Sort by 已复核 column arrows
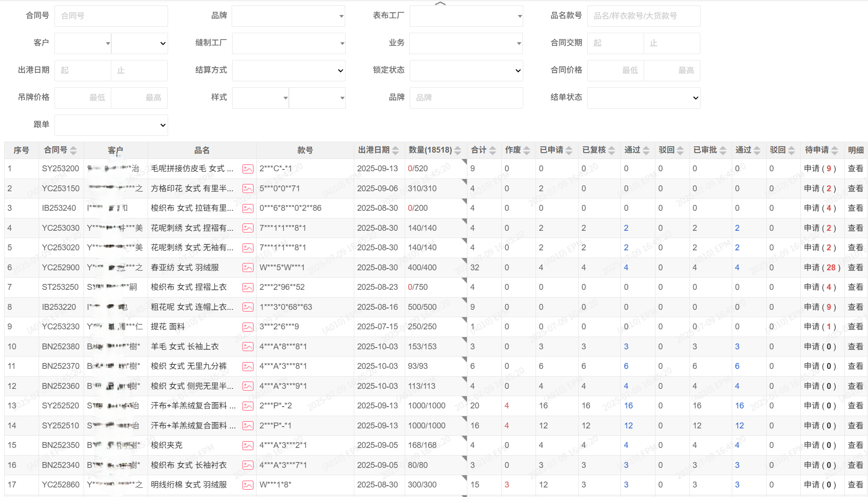868x497 pixels. click(x=612, y=150)
